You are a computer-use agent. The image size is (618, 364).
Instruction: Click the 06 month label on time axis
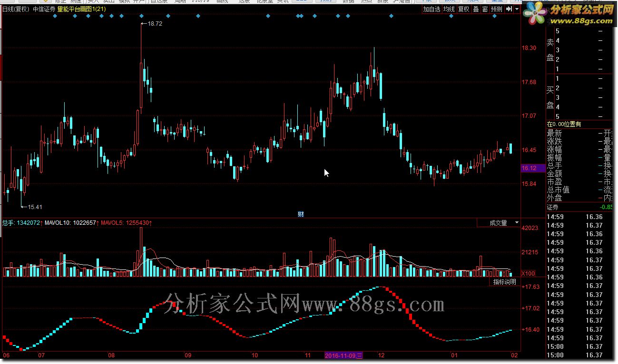6,355
